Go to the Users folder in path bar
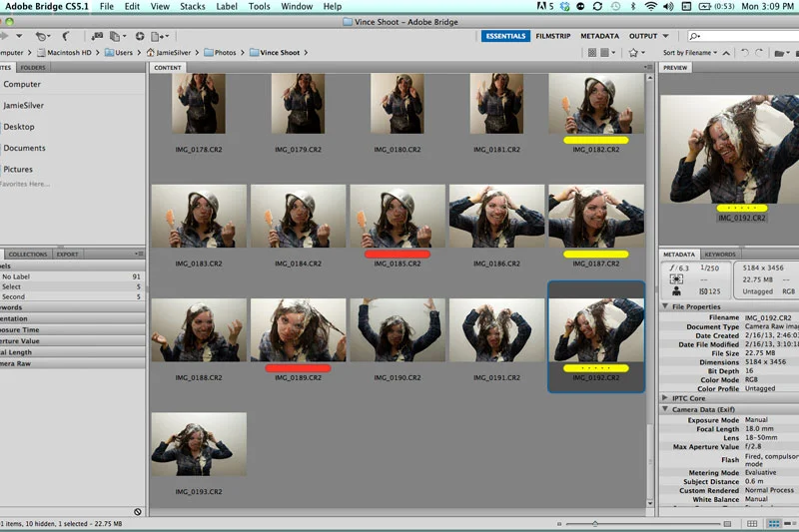The image size is (799, 532). 119,53
